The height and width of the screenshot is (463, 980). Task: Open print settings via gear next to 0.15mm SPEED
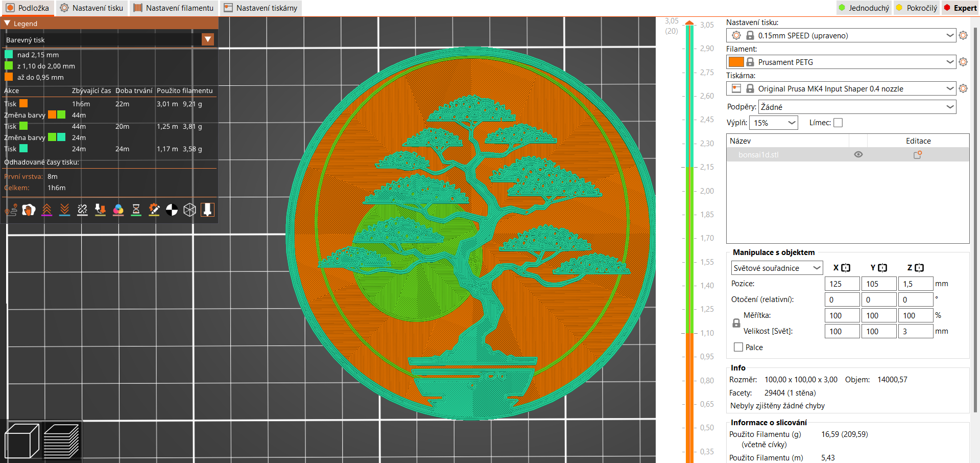[x=963, y=35]
